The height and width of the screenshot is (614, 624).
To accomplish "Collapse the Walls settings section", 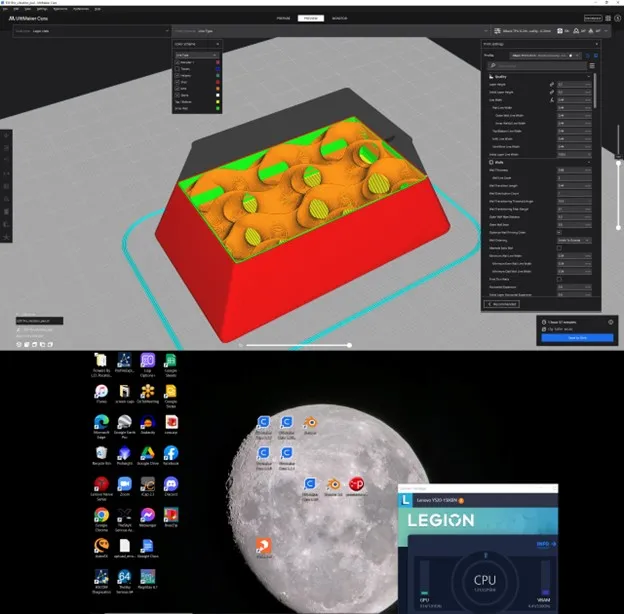I will point(589,162).
